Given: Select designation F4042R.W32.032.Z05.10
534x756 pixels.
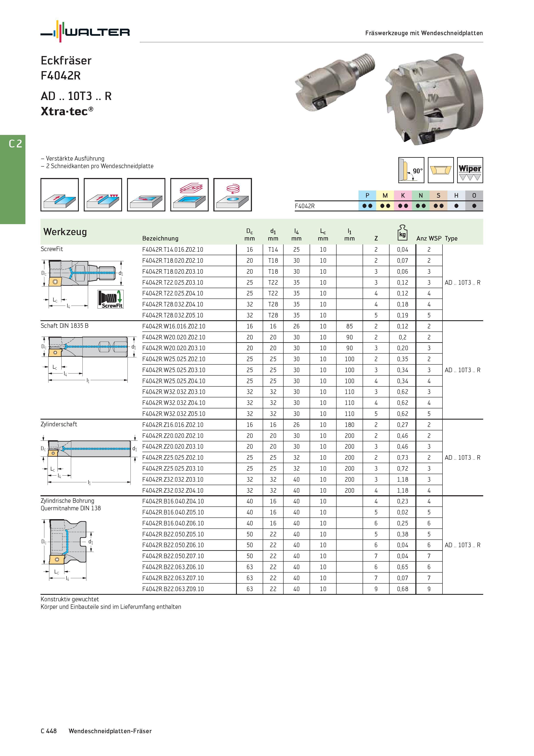Looking at the screenshot, I should point(174,414).
